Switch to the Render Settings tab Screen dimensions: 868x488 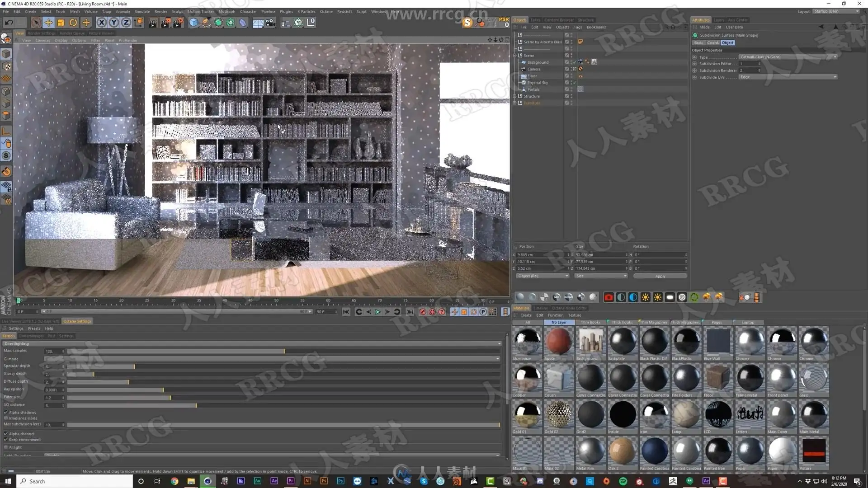click(41, 33)
